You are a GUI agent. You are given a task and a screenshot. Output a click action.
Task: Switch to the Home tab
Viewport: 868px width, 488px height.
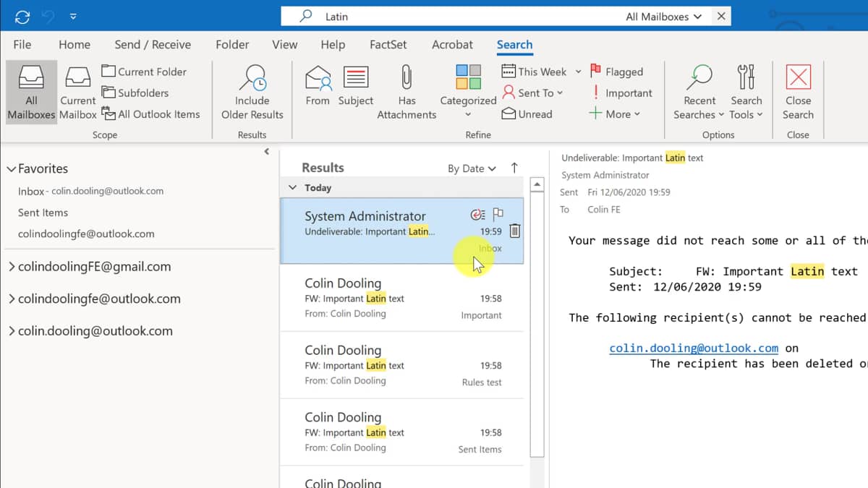[x=75, y=44]
